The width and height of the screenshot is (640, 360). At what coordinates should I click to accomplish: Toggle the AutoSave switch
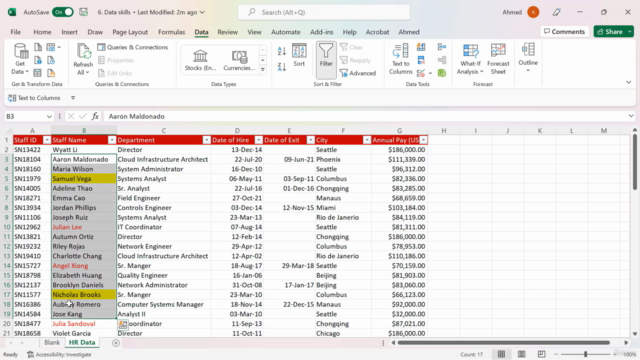click(x=63, y=12)
